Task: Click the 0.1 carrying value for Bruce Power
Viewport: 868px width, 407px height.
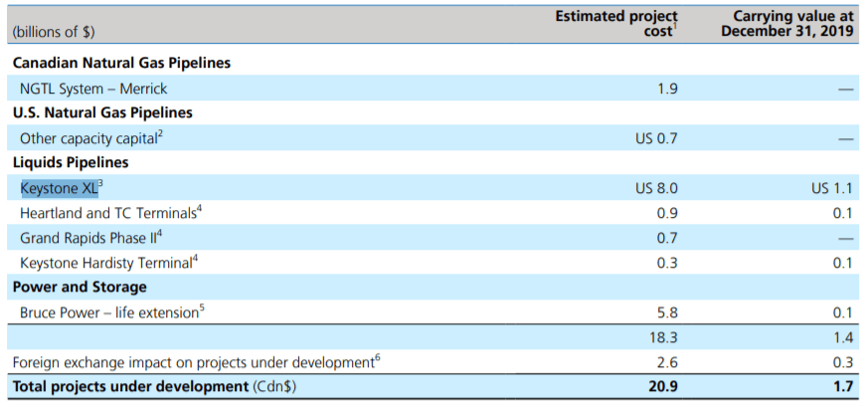Action: [x=842, y=312]
